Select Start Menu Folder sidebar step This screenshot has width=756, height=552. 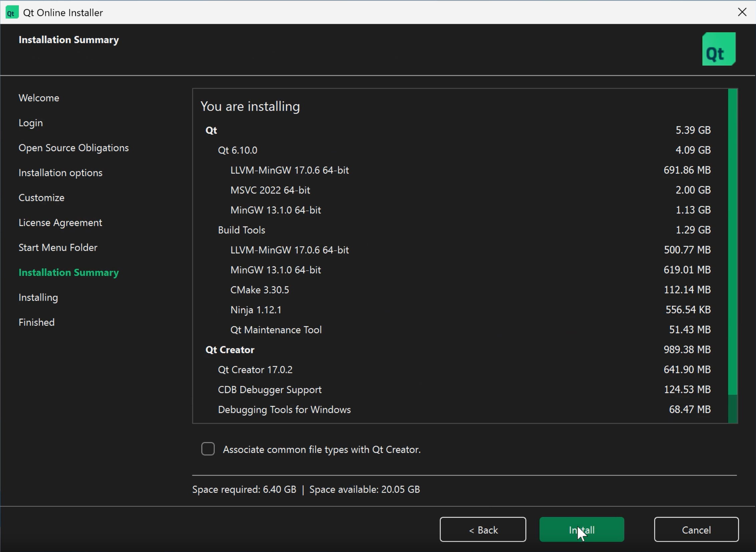[x=58, y=248]
